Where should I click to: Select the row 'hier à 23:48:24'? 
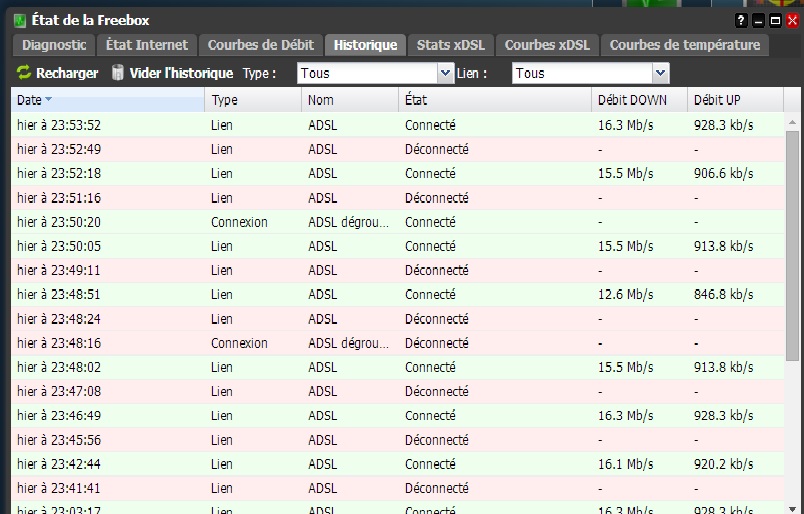398,319
